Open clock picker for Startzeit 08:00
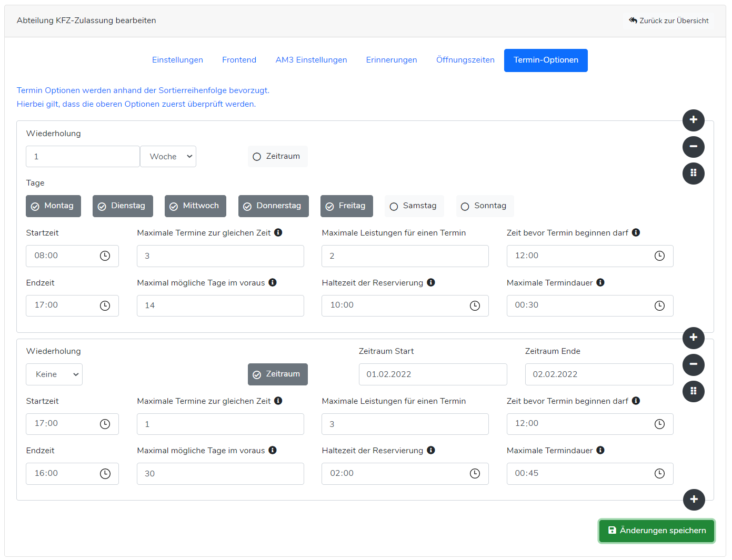The width and height of the screenshot is (732, 560). [105, 256]
